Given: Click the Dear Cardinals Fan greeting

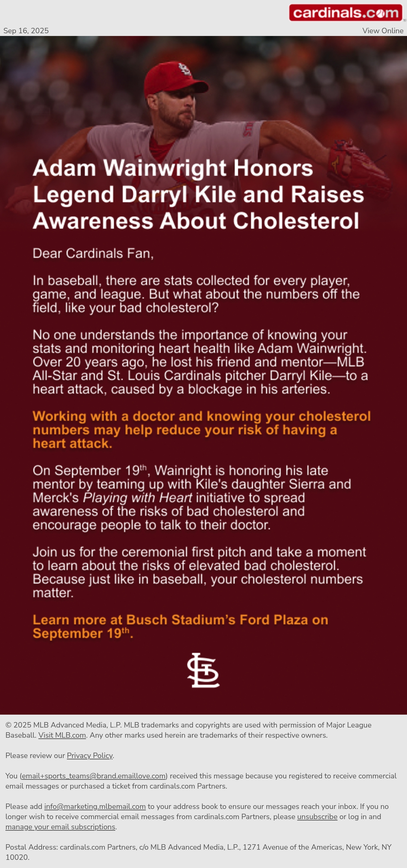Looking at the screenshot, I should pos(93,253).
